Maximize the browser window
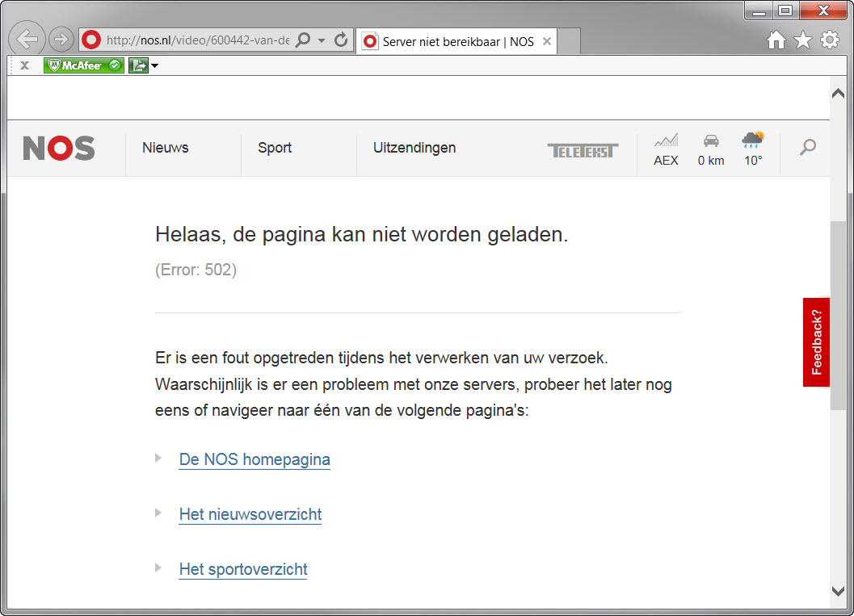 [x=785, y=10]
